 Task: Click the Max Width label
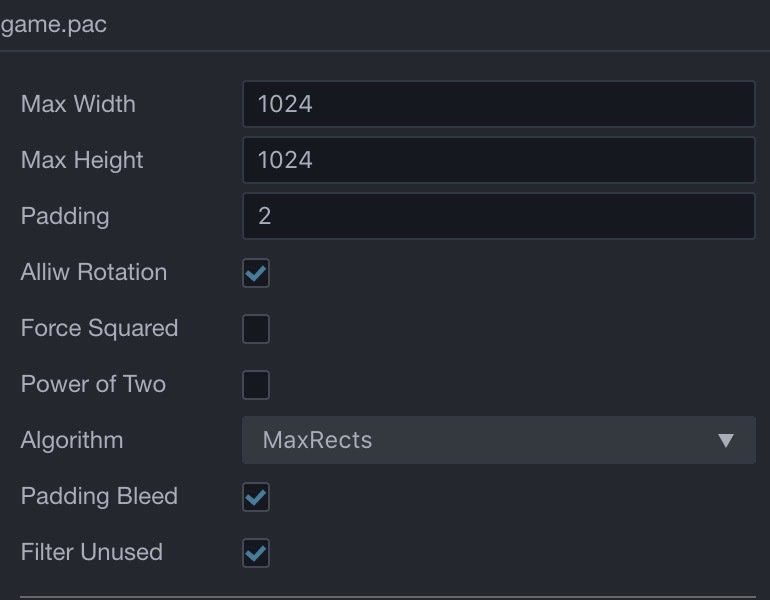(78, 104)
